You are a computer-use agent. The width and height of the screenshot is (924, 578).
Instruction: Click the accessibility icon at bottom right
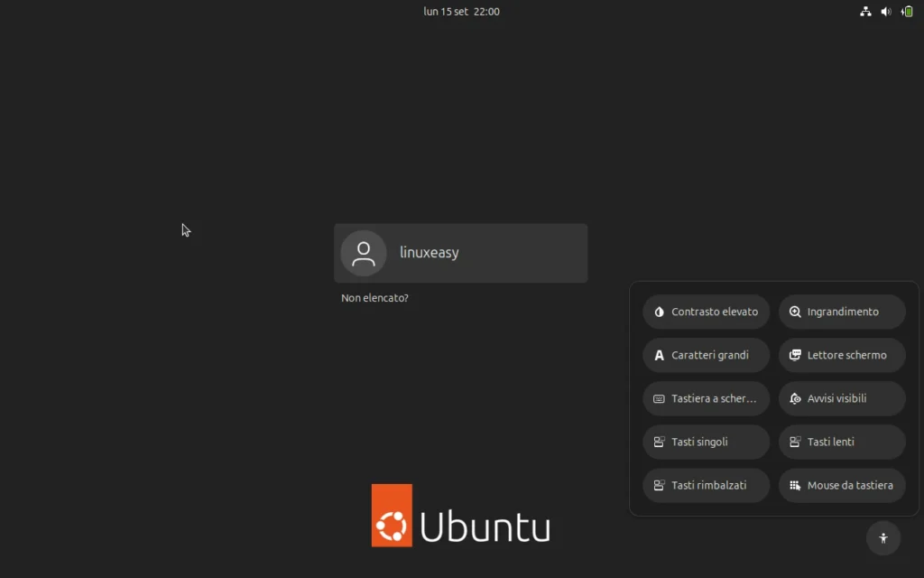point(882,537)
